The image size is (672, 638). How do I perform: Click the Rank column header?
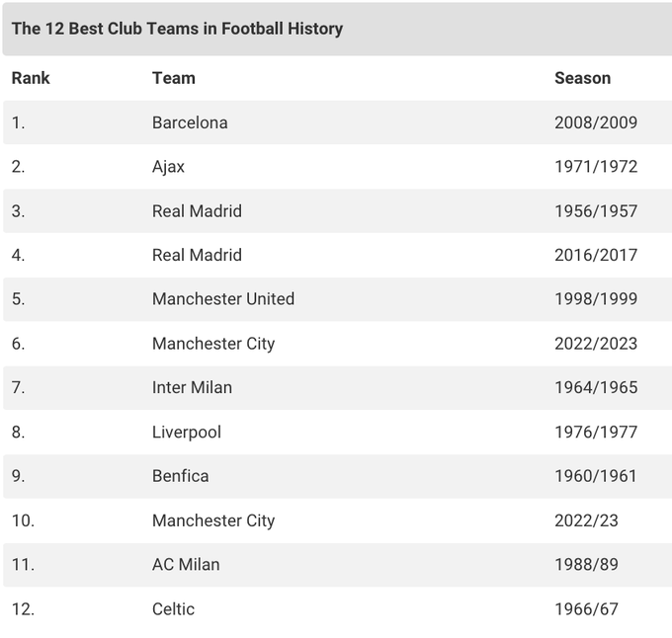[31, 78]
